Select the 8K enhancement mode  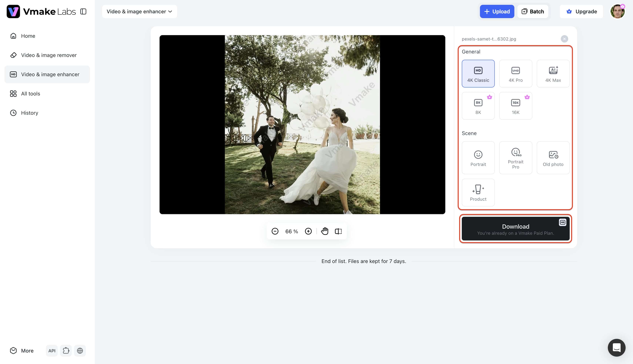(x=478, y=106)
